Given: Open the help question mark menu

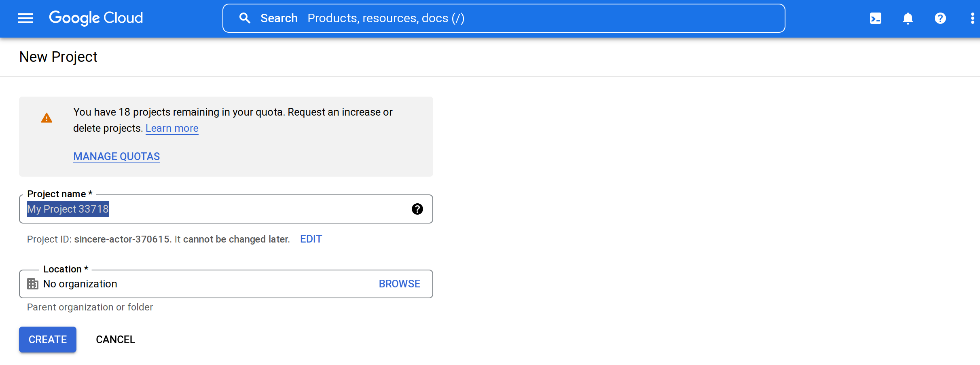Looking at the screenshot, I should pyautogui.click(x=940, y=18).
